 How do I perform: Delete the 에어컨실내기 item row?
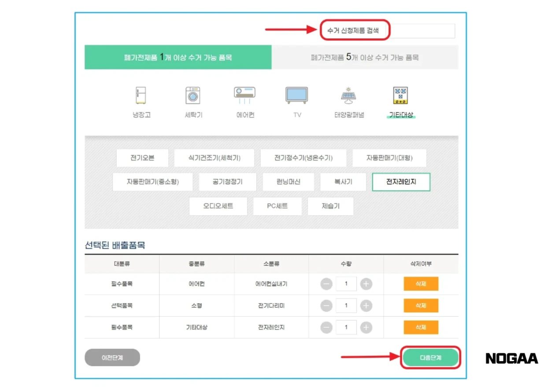421,284
